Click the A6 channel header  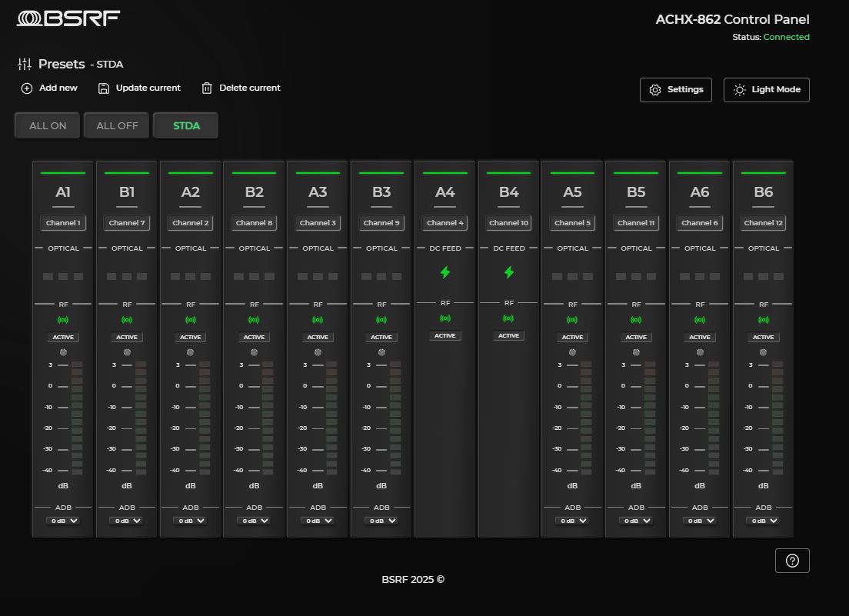point(700,192)
